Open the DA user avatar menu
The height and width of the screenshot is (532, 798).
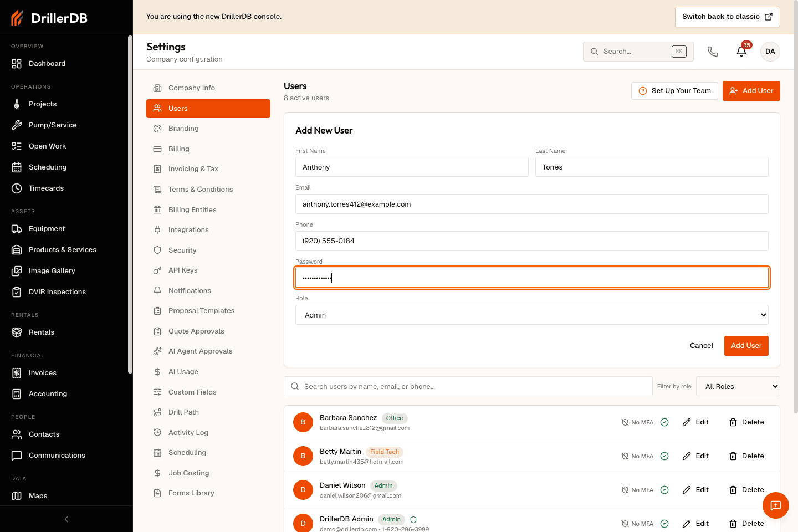click(770, 52)
